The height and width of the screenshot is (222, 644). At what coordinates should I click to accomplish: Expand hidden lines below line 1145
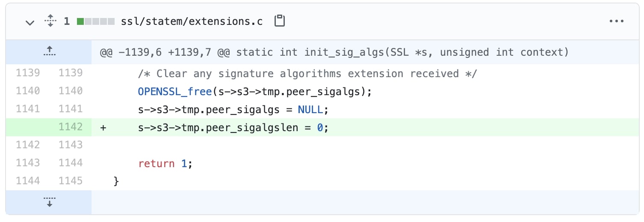pos(49,202)
